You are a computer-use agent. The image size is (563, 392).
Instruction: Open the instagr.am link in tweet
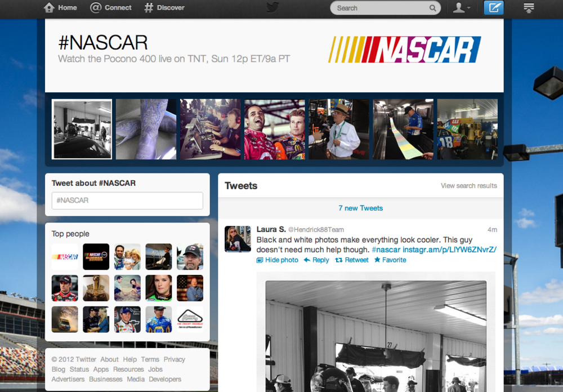tap(449, 250)
